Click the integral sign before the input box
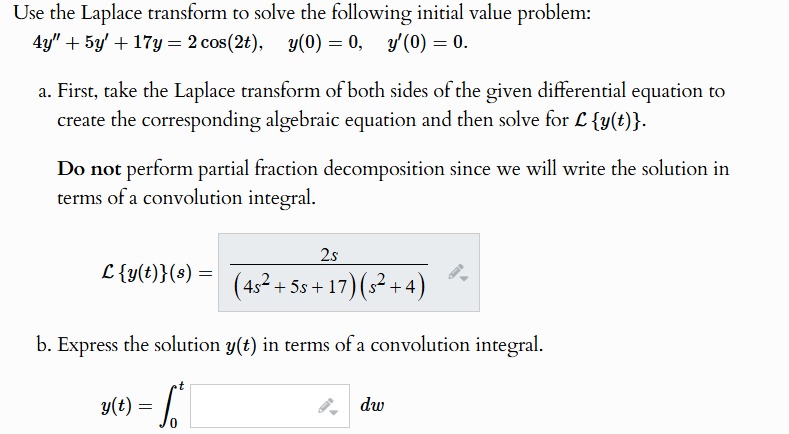789x434 pixels. coord(166,406)
